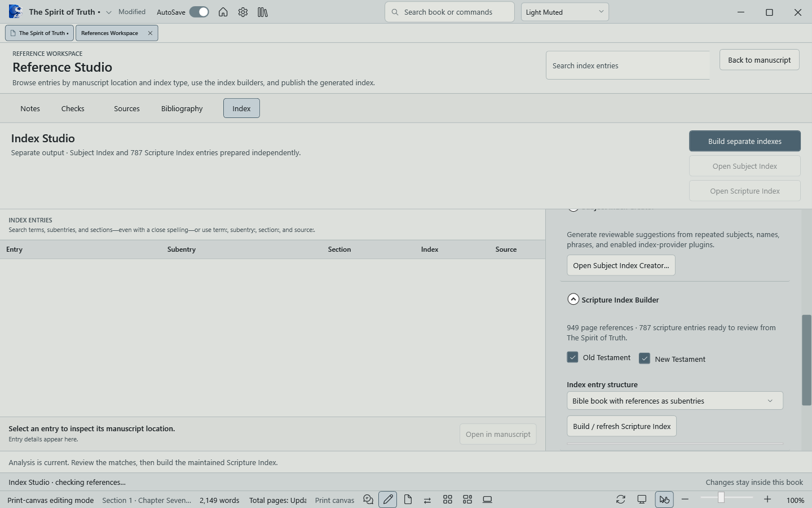Click Build / refresh Scripture Index button
The width and height of the screenshot is (812, 508).
[x=621, y=426]
